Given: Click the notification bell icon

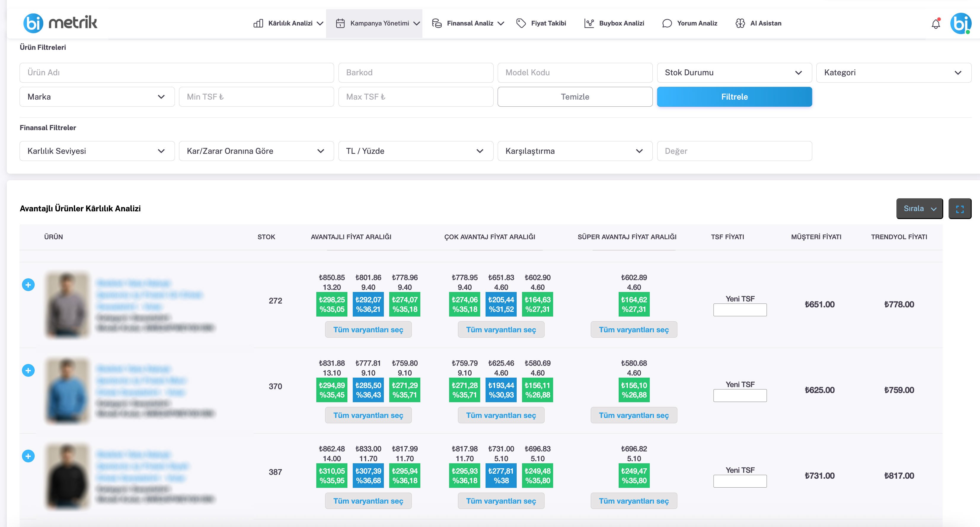Looking at the screenshot, I should point(936,24).
